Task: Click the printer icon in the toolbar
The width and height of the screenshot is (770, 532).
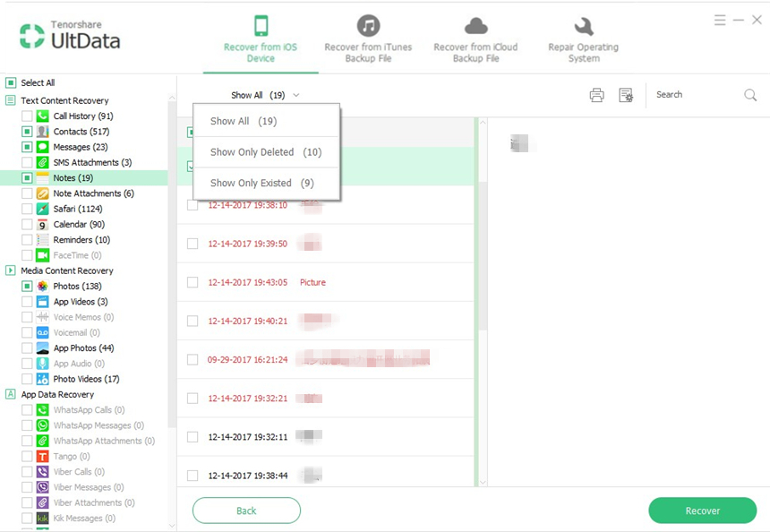Action: (x=596, y=95)
